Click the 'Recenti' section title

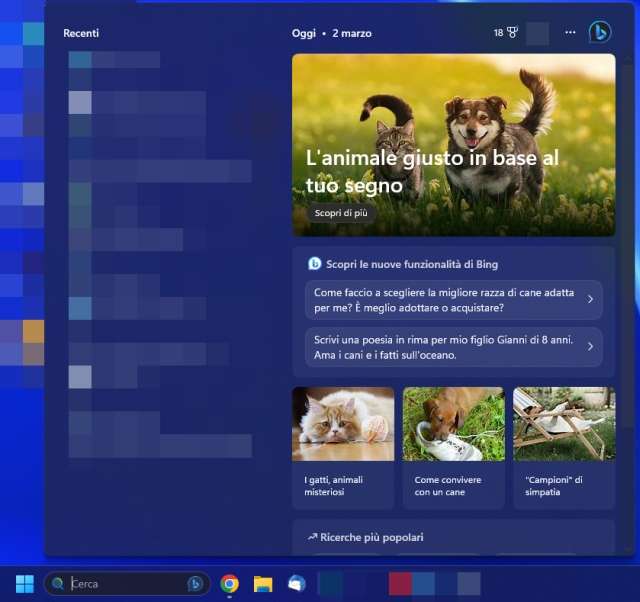[x=81, y=33]
